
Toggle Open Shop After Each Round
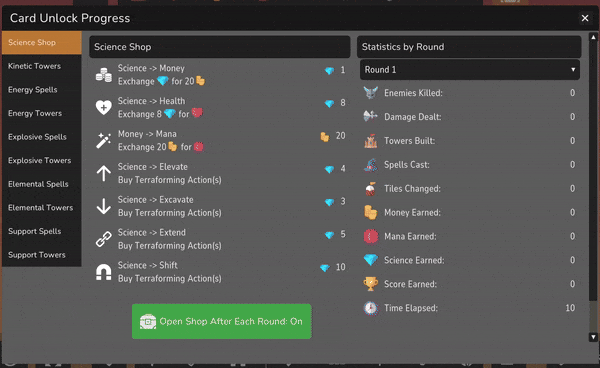(222, 321)
